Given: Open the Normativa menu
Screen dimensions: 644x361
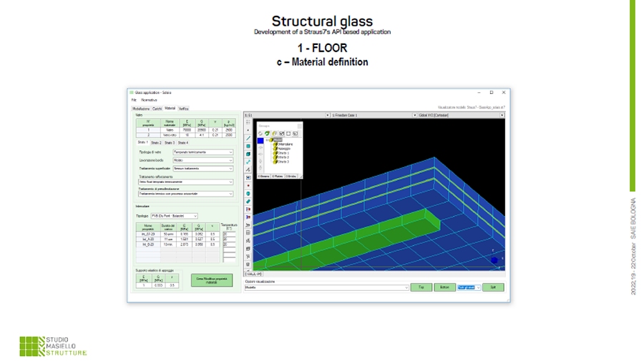Looking at the screenshot, I should click(149, 100).
